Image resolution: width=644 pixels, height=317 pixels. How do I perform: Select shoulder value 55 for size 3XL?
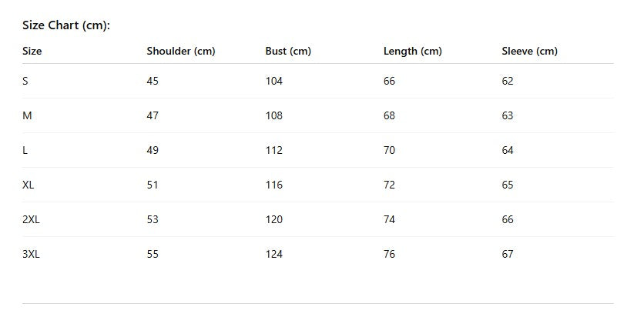coord(153,254)
